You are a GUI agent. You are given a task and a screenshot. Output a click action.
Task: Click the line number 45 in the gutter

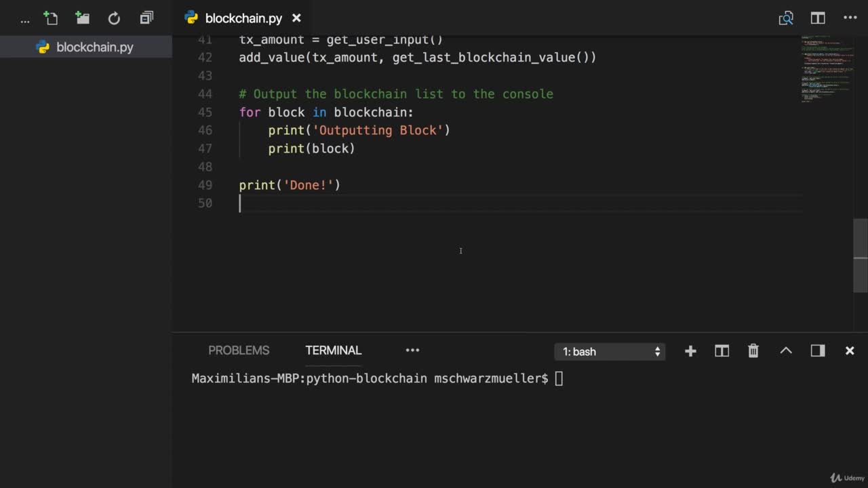[x=205, y=112]
